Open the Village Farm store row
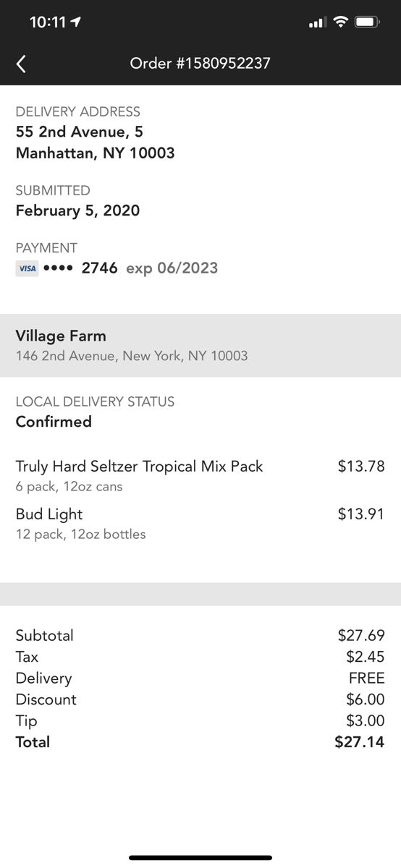Screen dimensions: 401x868 coord(200,345)
